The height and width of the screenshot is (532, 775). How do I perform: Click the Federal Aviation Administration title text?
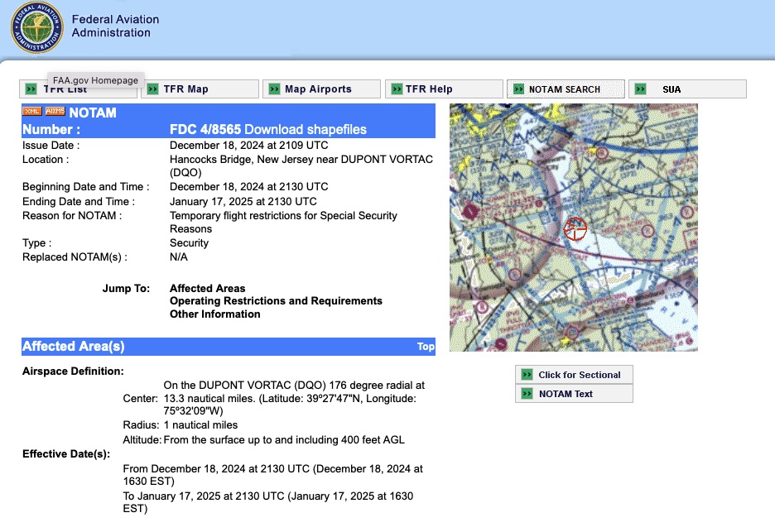(115, 26)
